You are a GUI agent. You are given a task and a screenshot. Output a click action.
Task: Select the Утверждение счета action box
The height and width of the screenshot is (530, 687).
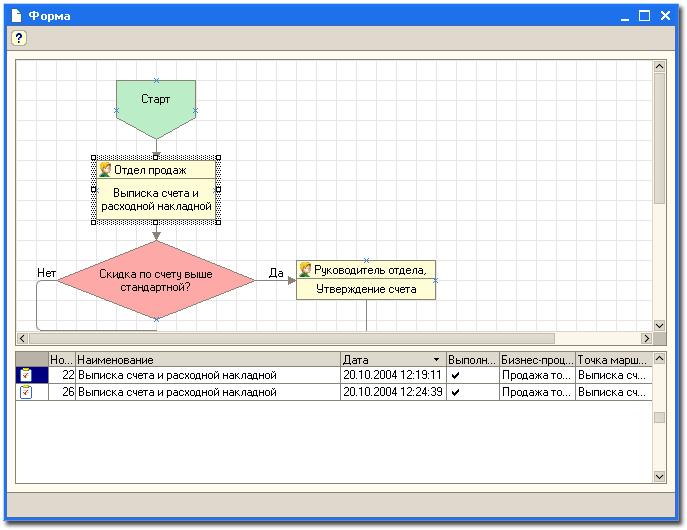[x=366, y=289]
